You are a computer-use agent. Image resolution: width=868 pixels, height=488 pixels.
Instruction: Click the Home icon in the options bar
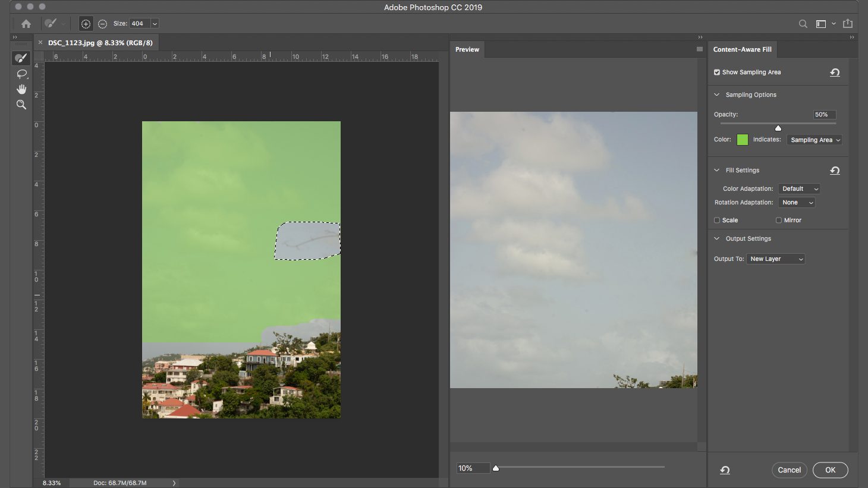click(26, 24)
